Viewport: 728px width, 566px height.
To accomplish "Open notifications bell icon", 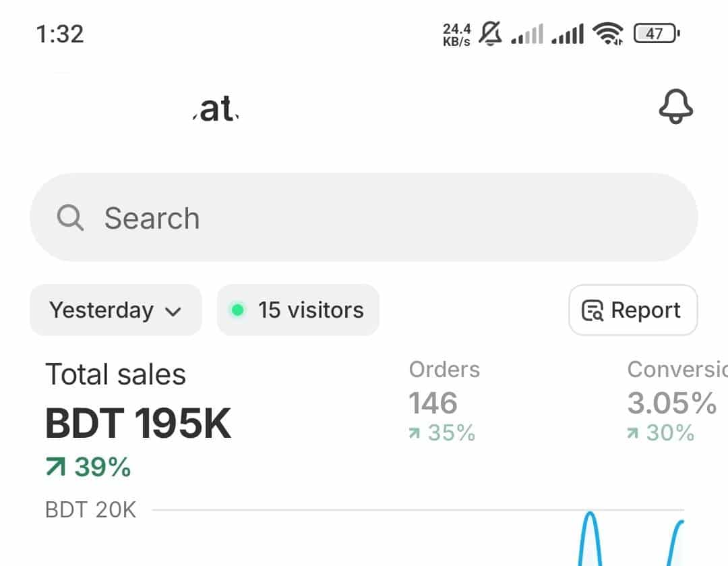I will pyautogui.click(x=675, y=107).
